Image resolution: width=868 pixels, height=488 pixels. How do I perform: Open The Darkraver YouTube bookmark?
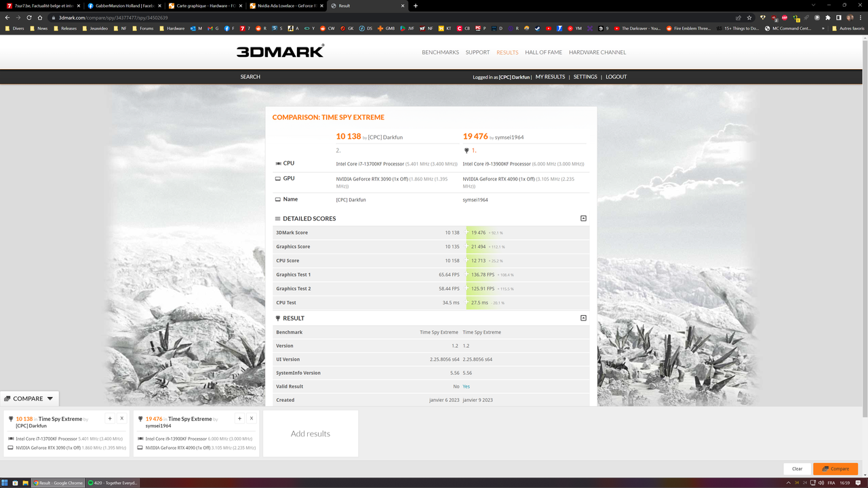(637, 28)
